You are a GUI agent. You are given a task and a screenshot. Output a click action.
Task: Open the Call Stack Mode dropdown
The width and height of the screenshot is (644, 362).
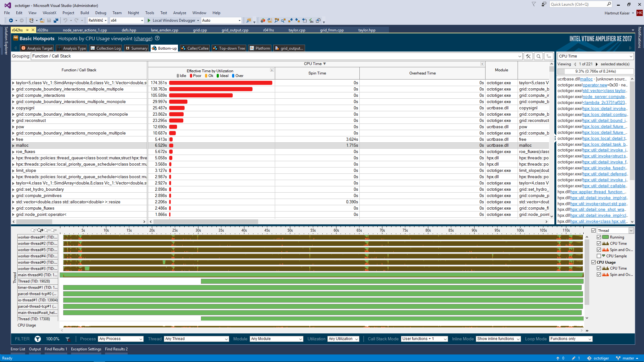(x=425, y=339)
